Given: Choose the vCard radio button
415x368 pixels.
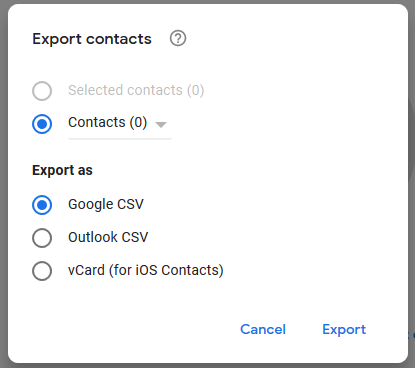Looking at the screenshot, I should point(42,271).
